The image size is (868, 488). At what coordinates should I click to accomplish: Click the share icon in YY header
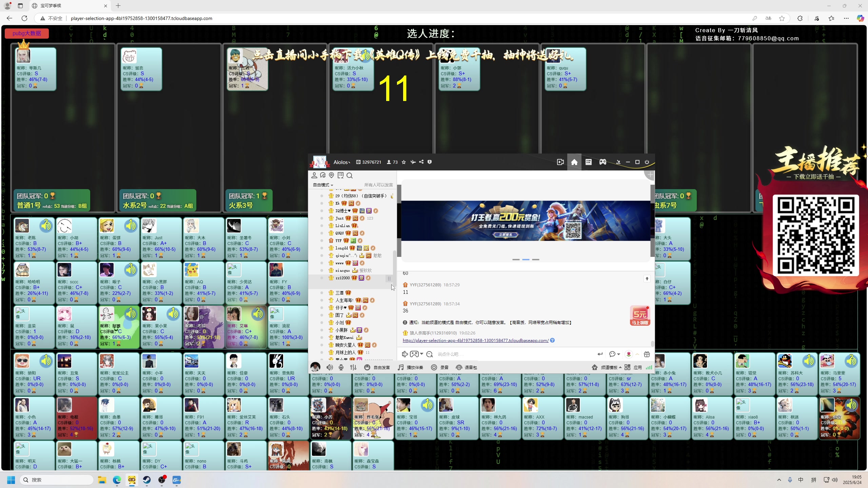point(421,162)
